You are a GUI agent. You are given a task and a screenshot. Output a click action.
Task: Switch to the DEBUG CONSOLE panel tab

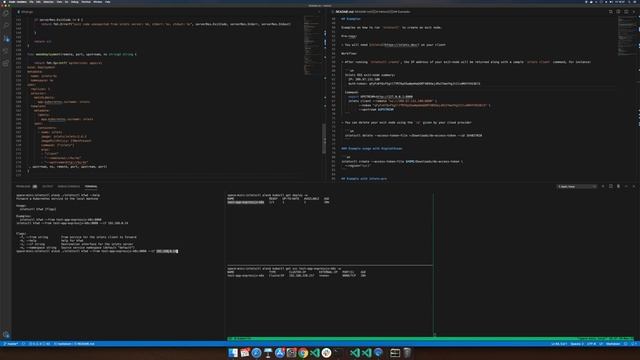(x=69, y=186)
